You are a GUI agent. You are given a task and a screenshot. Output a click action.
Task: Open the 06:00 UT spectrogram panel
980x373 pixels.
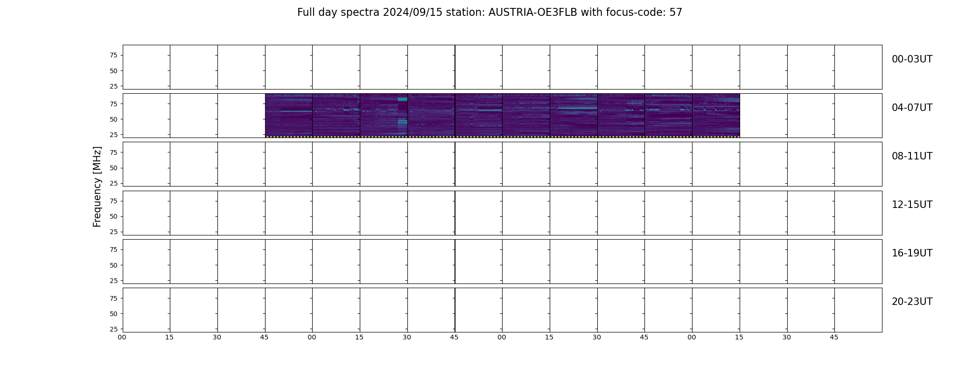click(x=526, y=116)
